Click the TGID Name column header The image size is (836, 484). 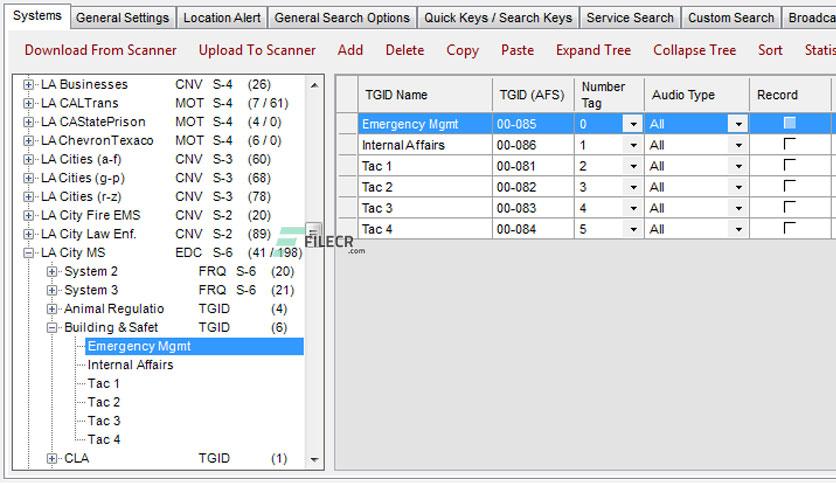pyautogui.click(x=425, y=95)
